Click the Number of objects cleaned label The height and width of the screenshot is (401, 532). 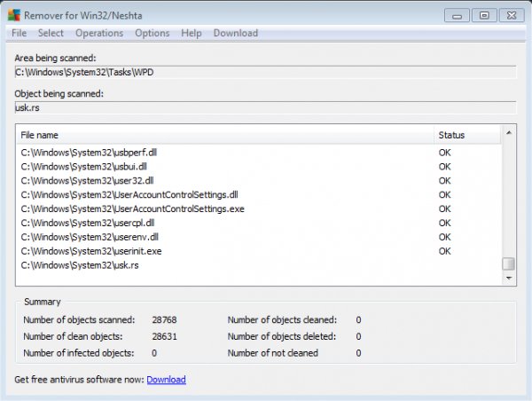pyautogui.click(x=282, y=319)
